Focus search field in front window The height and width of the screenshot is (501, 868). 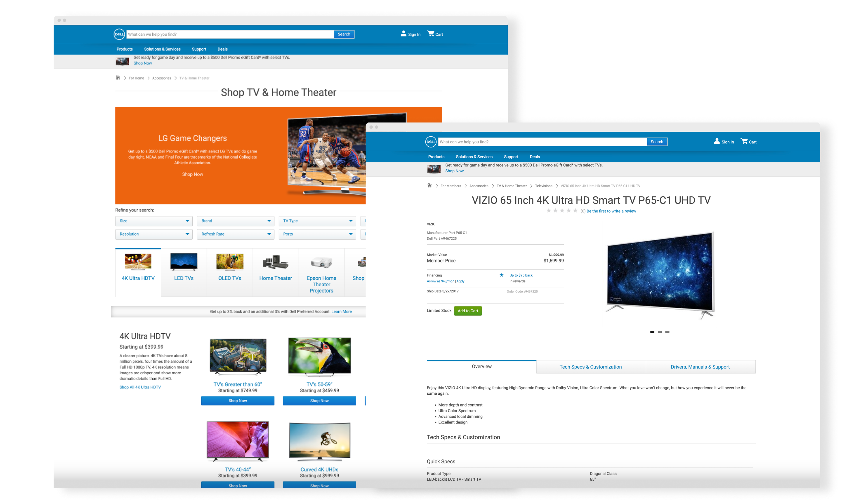point(542,142)
